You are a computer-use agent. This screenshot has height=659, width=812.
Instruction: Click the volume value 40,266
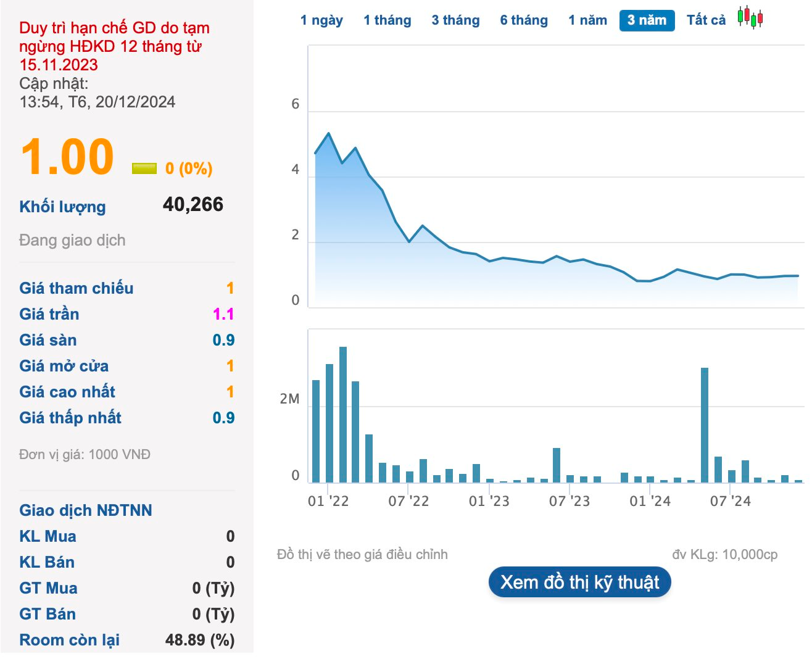(x=193, y=204)
